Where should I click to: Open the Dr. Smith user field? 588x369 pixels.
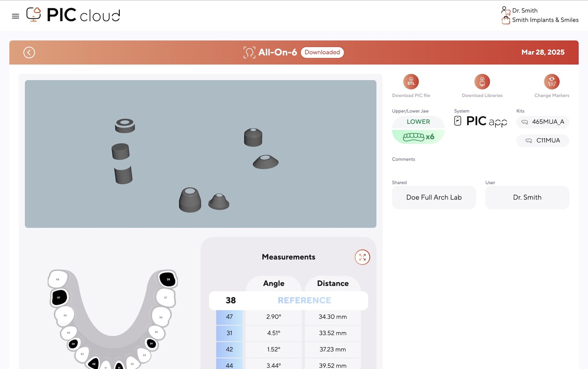click(x=527, y=198)
